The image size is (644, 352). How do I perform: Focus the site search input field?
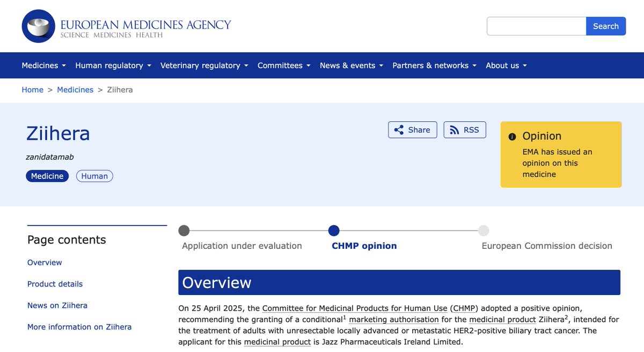[x=536, y=26]
